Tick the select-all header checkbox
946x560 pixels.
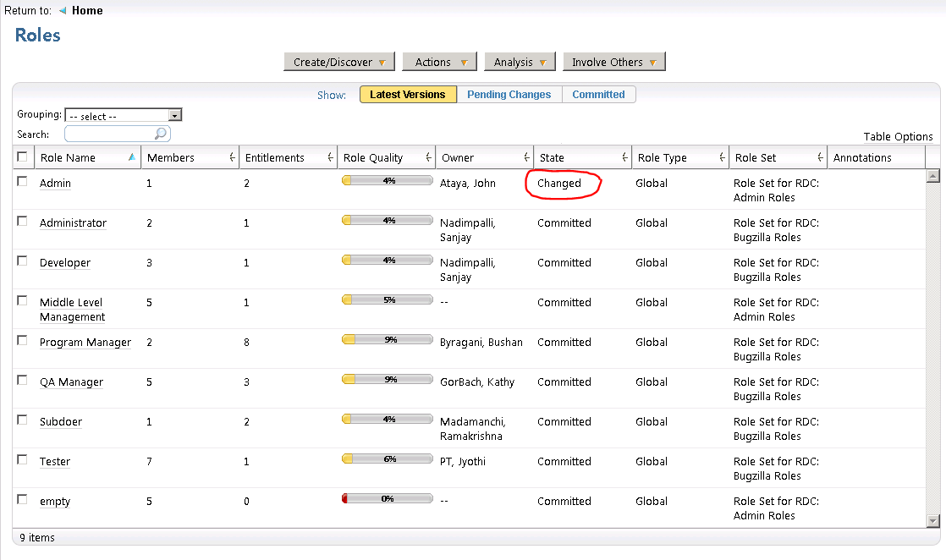click(22, 156)
